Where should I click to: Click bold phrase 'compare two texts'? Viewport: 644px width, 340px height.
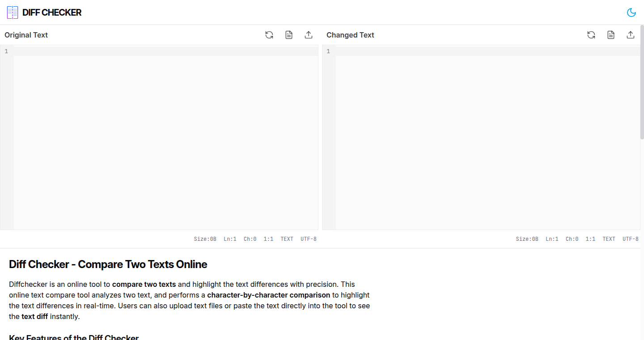[144, 284]
